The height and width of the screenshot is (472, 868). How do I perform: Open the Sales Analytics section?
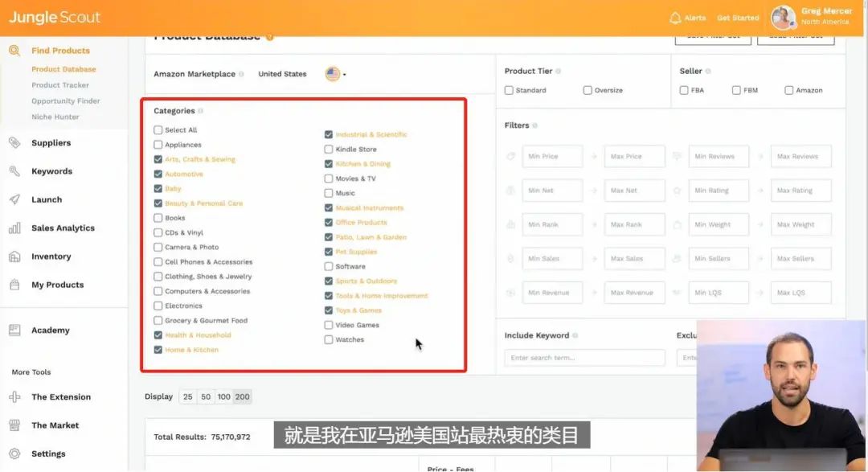click(x=63, y=228)
